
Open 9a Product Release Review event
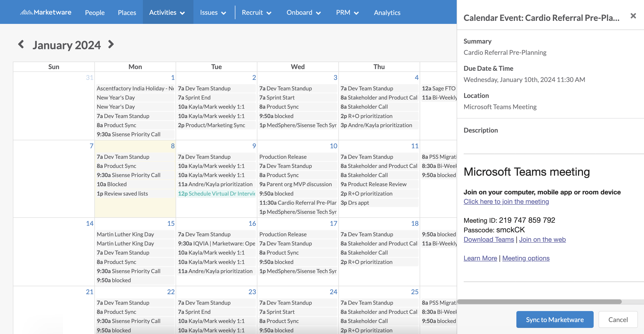click(x=379, y=184)
